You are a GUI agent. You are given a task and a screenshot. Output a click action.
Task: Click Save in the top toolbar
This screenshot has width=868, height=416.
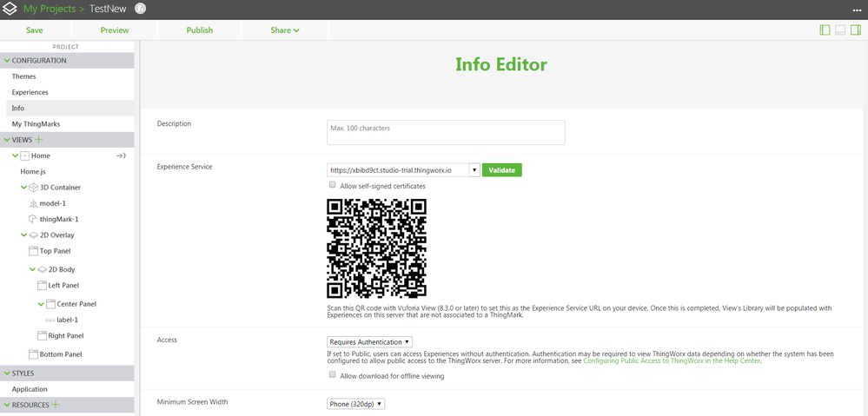35,30
